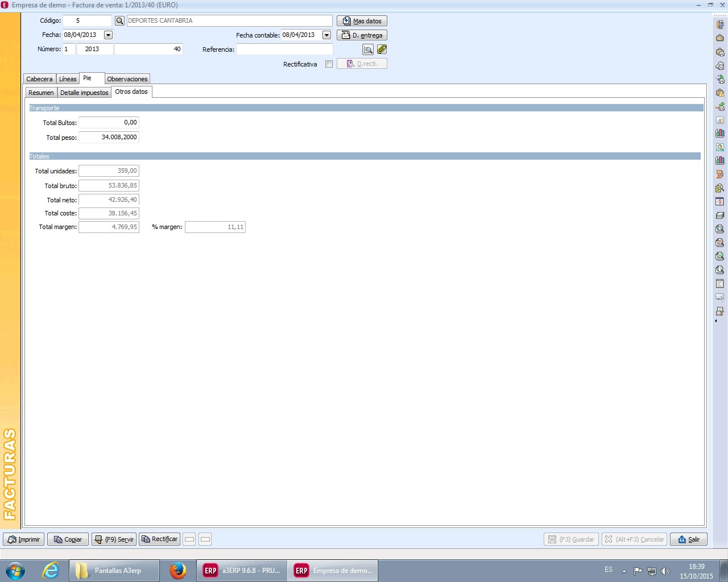The width and height of the screenshot is (728, 582).
Task: Click the DEPORTES CANTABRIA name field
Action: (229, 21)
